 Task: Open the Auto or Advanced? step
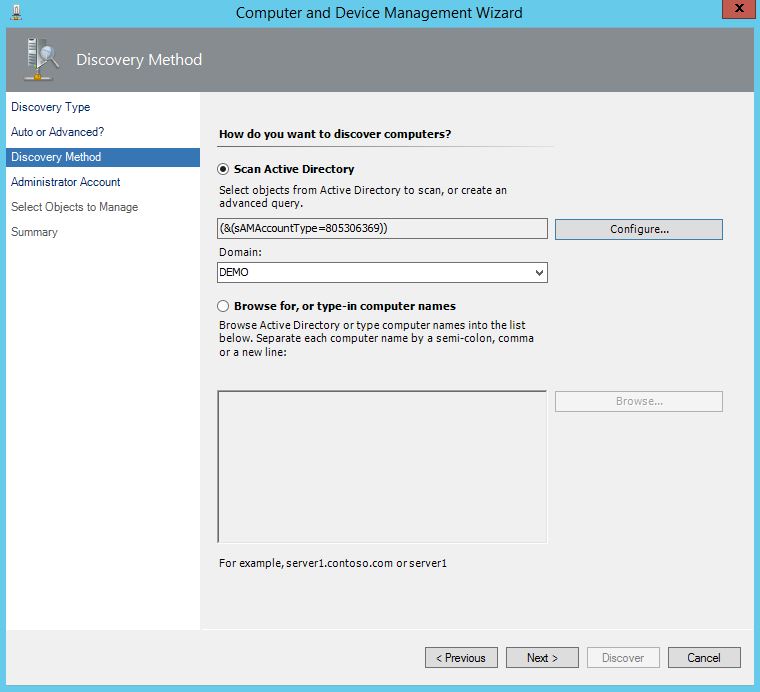click(x=57, y=132)
